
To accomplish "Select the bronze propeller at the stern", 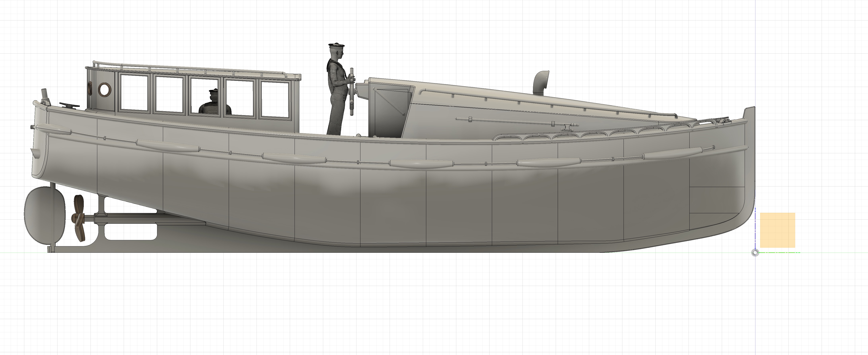I will point(79,218).
